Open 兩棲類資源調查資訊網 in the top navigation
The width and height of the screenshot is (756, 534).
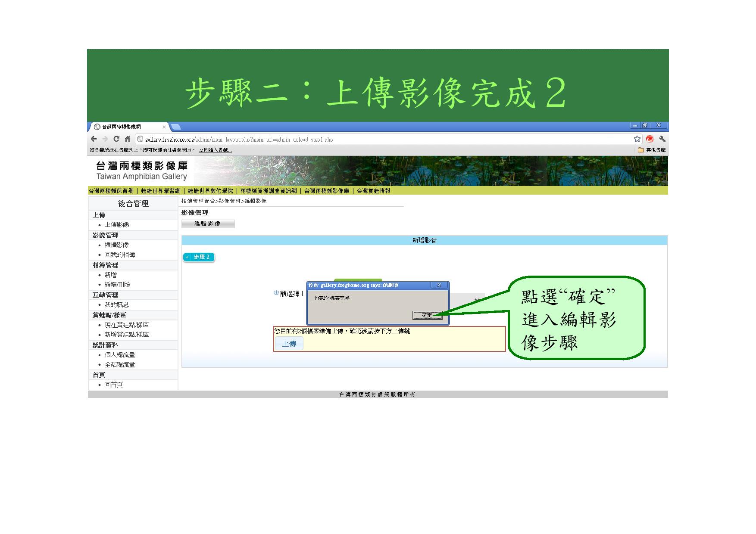click(x=269, y=191)
